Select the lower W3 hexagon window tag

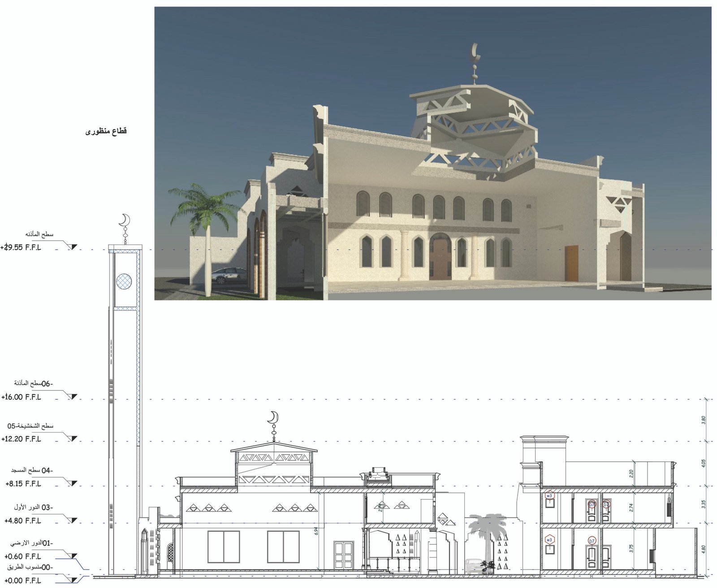point(549,540)
